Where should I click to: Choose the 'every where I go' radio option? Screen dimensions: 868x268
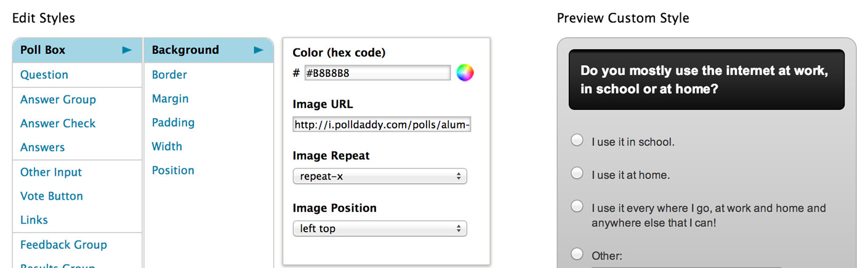pyautogui.click(x=577, y=207)
